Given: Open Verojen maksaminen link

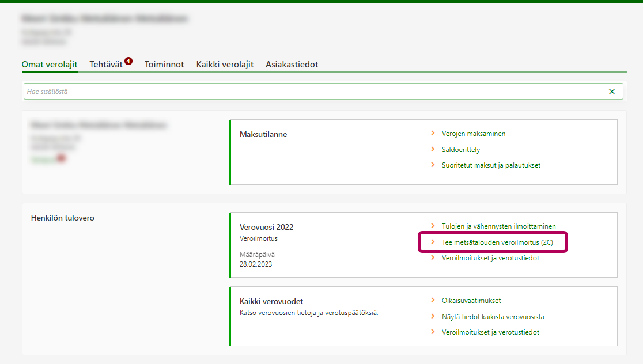Looking at the screenshot, I should pyautogui.click(x=473, y=134).
